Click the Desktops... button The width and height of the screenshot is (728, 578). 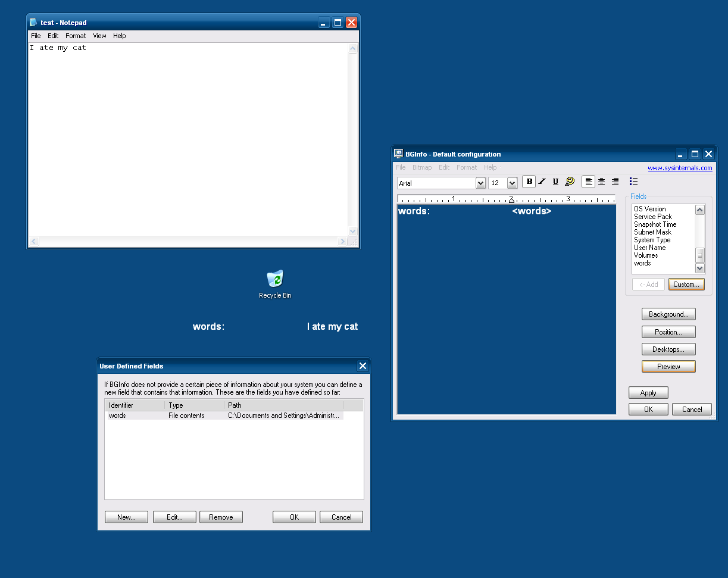pyautogui.click(x=668, y=349)
